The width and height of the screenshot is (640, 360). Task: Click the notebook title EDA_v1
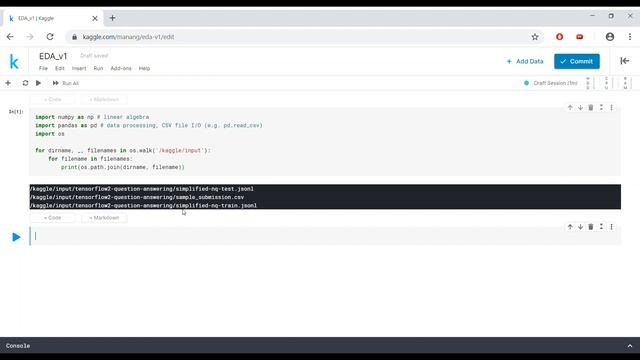[53, 56]
